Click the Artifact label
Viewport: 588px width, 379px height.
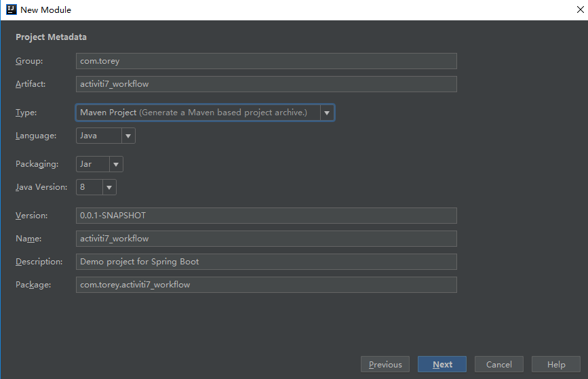[31, 84]
